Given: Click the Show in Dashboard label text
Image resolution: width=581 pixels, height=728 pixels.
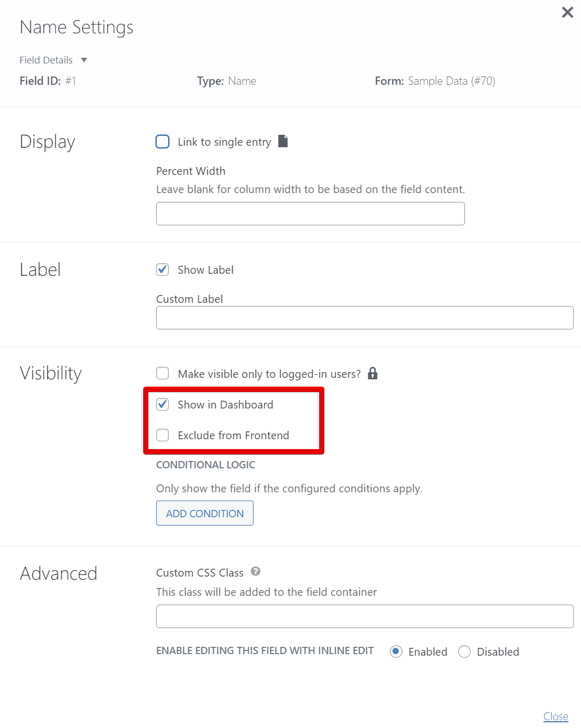Looking at the screenshot, I should pyautogui.click(x=225, y=405).
